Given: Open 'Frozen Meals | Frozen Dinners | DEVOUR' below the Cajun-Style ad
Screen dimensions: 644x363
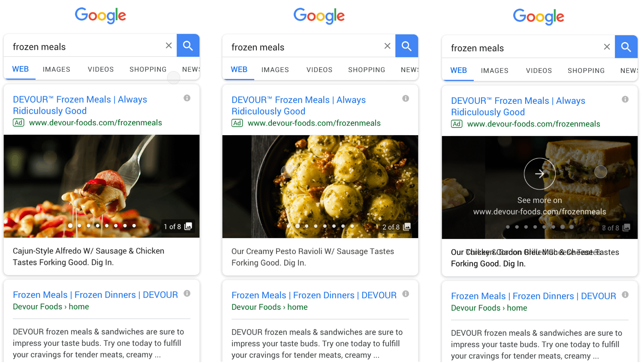Looking at the screenshot, I should point(95,295).
